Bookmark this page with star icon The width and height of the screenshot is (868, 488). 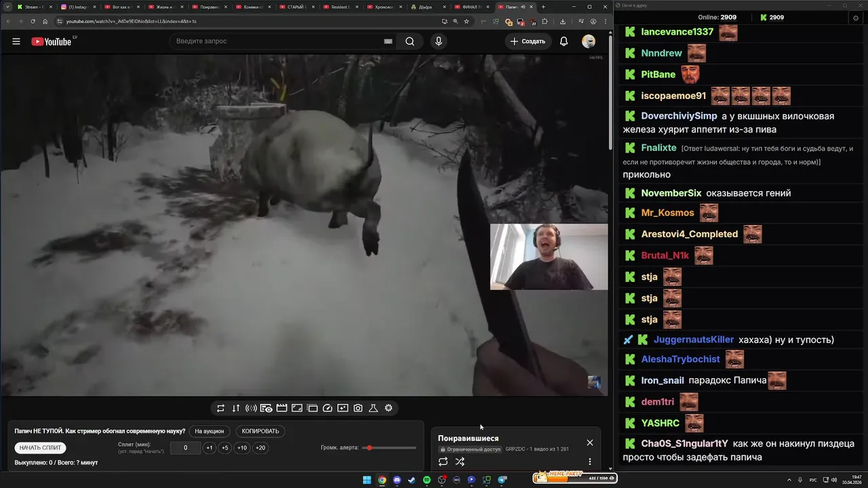(x=467, y=21)
